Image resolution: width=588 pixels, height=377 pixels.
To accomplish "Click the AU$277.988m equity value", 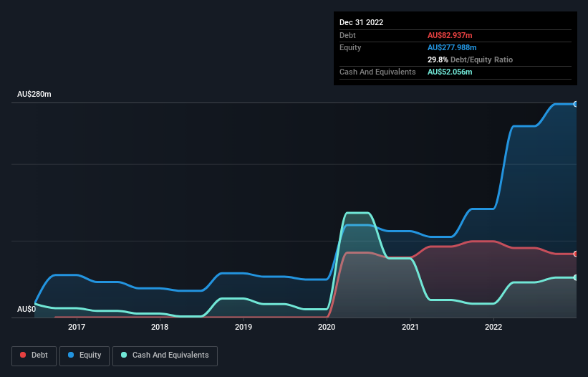I will tap(452, 47).
